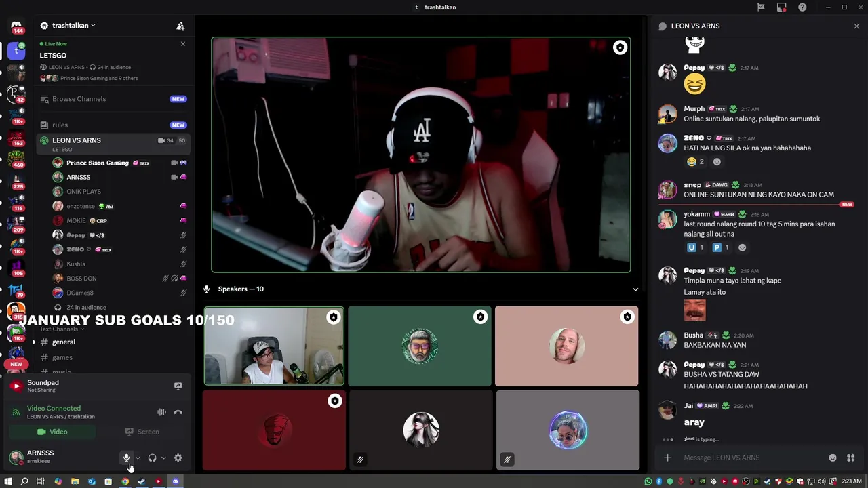Open apps launcher icon in chat box
Image resolution: width=868 pixels, height=488 pixels.
(850, 457)
